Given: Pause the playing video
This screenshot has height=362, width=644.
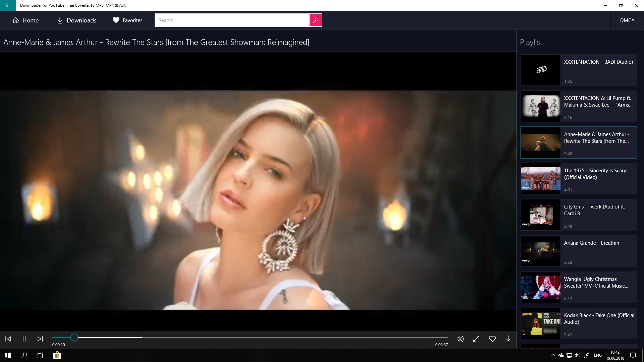Looking at the screenshot, I should [24, 339].
